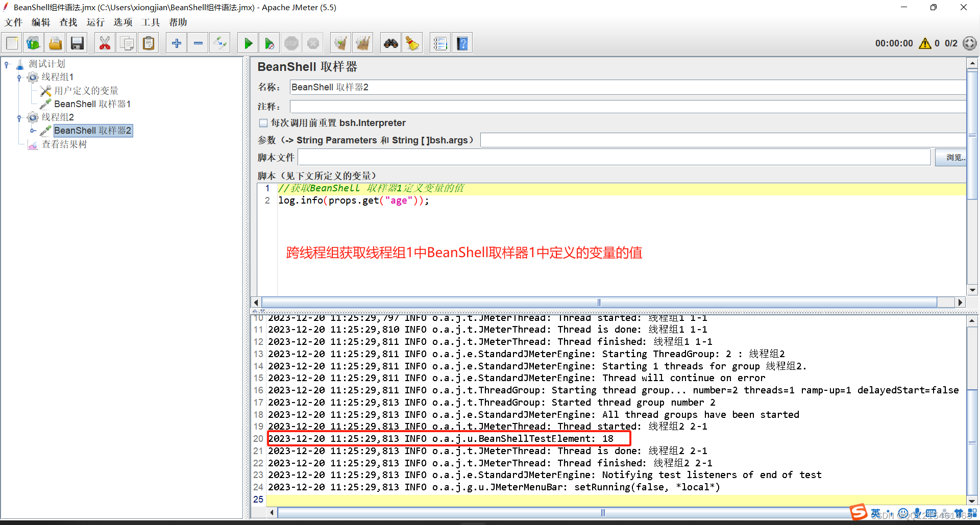Click Start no pauses icon
The width and height of the screenshot is (980, 525).
[x=269, y=43]
